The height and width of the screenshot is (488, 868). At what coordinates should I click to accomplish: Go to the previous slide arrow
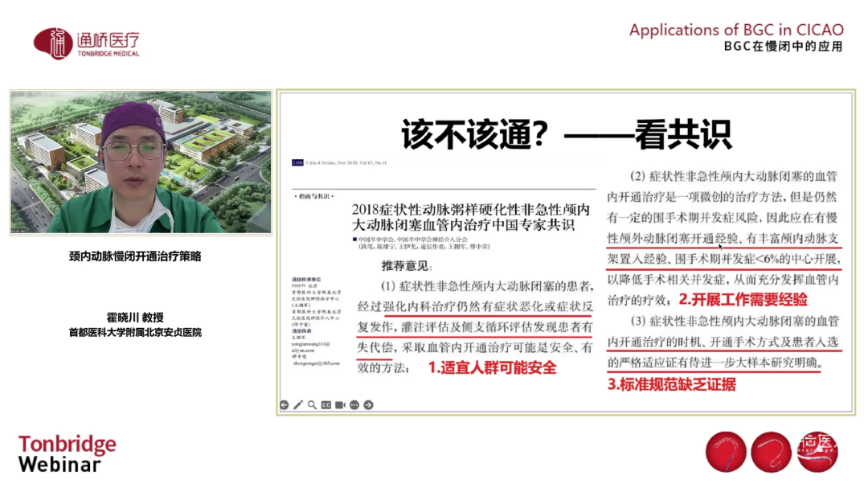[x=284, y=405]
